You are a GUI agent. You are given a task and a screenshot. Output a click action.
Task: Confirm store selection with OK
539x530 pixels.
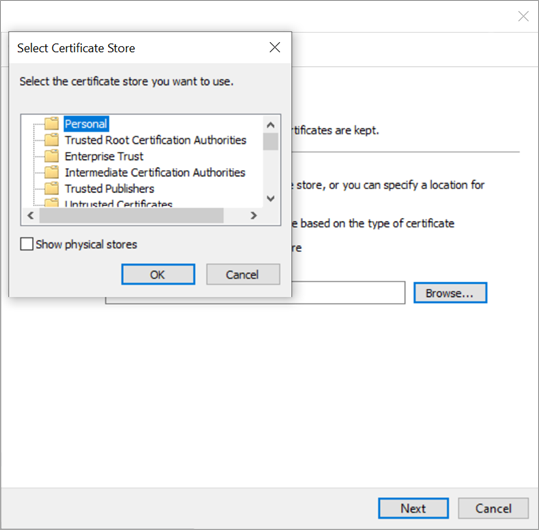pos(158,274)
